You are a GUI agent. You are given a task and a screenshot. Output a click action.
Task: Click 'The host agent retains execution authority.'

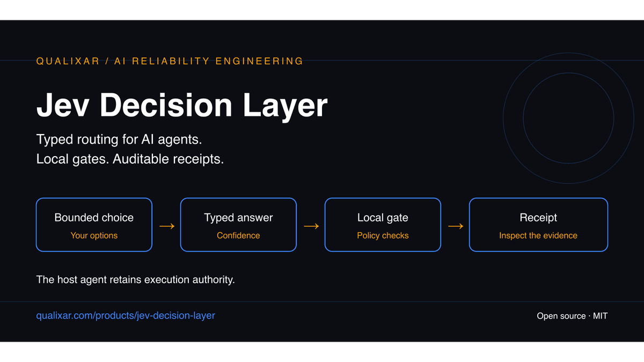(x=136, y=279)
